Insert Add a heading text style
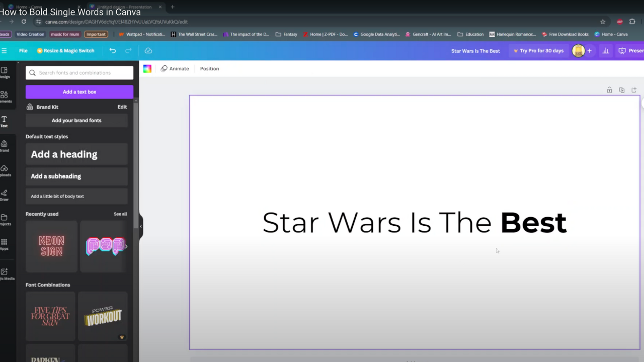Viewport: 644px width, 362px height. (76, 154)
